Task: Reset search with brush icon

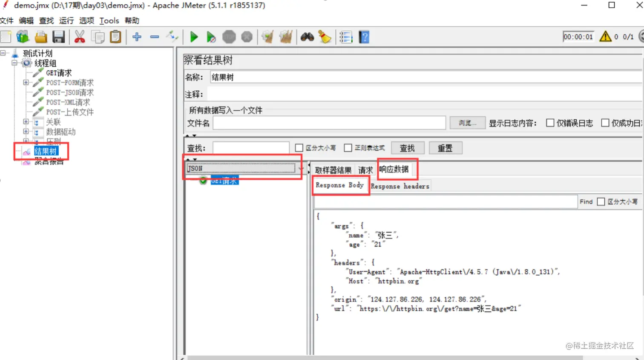Action: coord(325,37)
